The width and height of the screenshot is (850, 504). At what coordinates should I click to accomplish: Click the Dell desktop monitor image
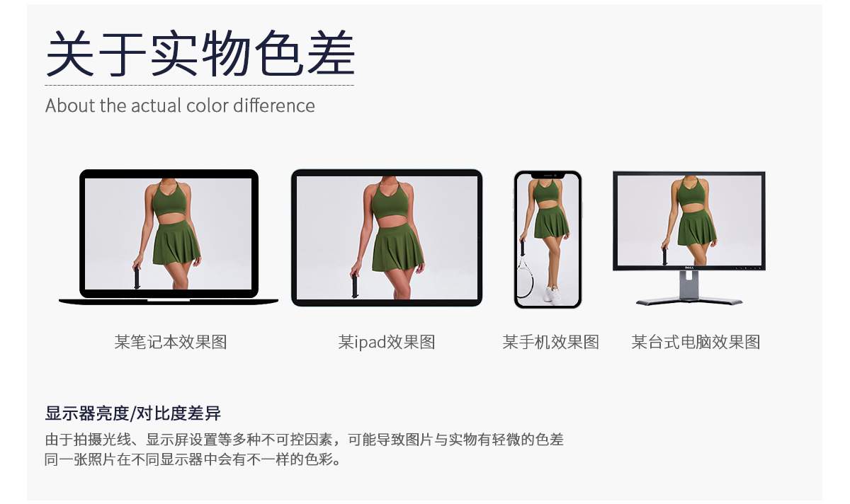(x=688, y=238)
